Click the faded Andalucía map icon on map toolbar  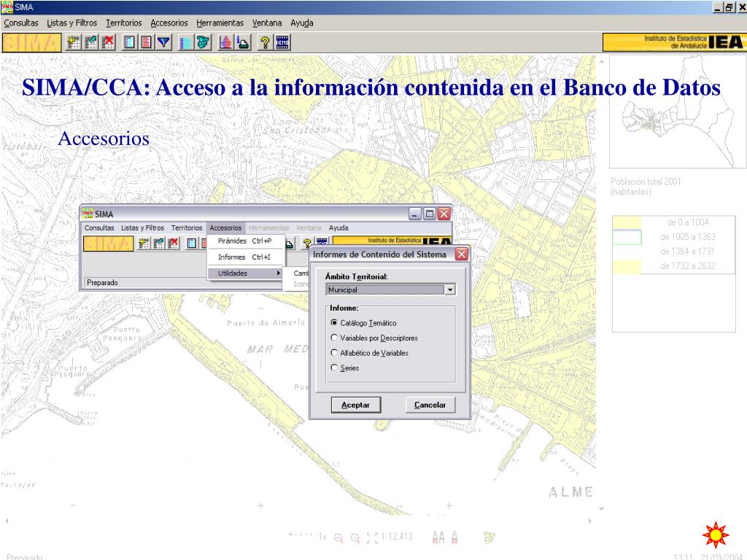point(489,537)
